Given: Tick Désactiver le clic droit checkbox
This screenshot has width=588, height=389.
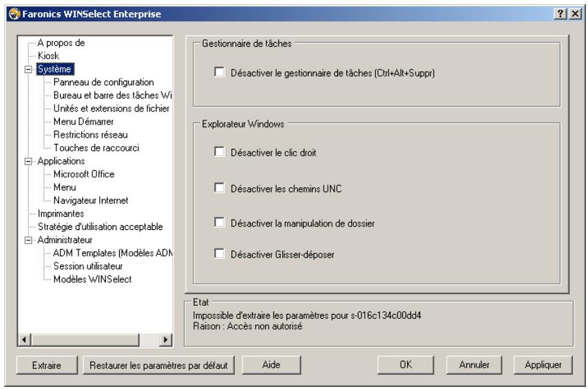Looking at the screenshot, I should click(219, 151).
